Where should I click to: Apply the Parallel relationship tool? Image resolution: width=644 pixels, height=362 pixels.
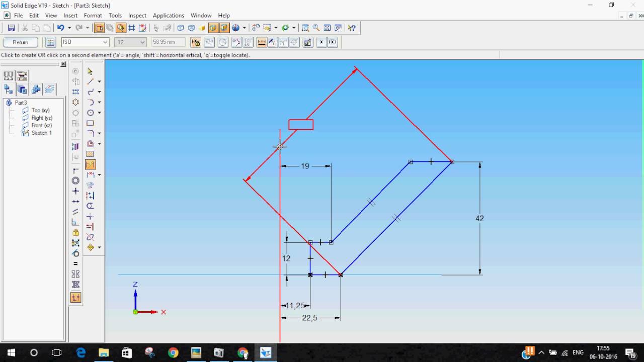click(75, 212)
